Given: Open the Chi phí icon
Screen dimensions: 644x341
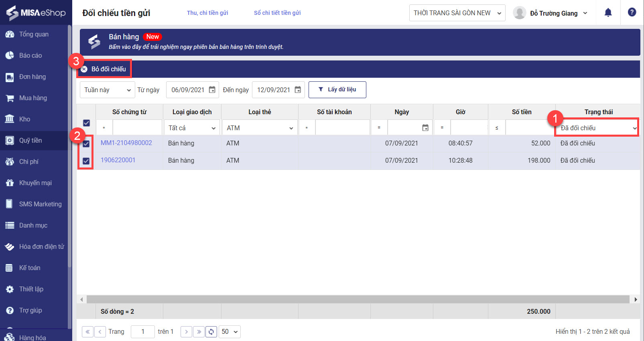Looking at the screenshot, I should click(10, 162).
